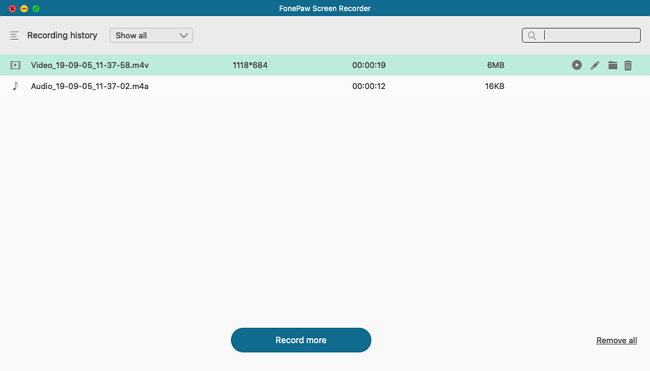Open the Show all filter dropdown
Image resolution: width=650 pixels, height=371 pixels.
(x=151, y=35)
